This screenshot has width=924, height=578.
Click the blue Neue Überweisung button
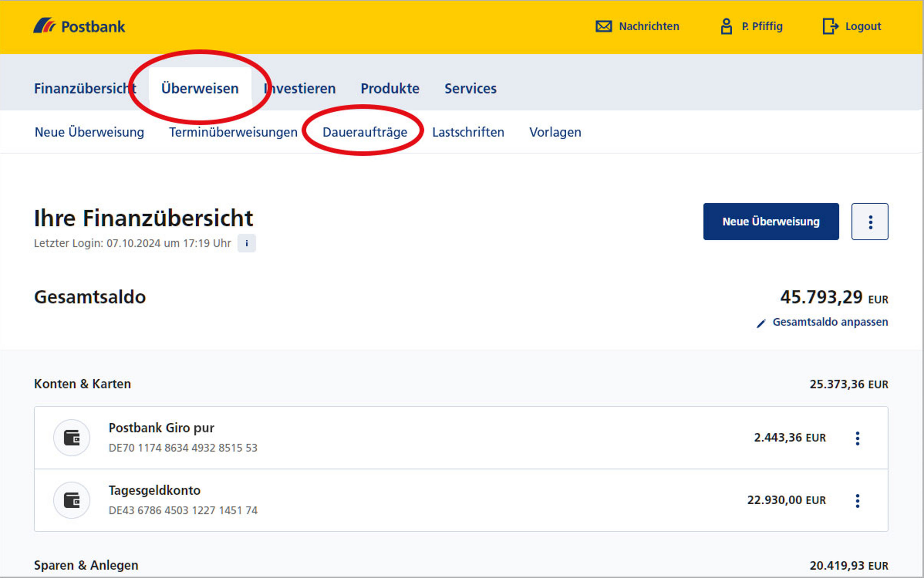771,222
